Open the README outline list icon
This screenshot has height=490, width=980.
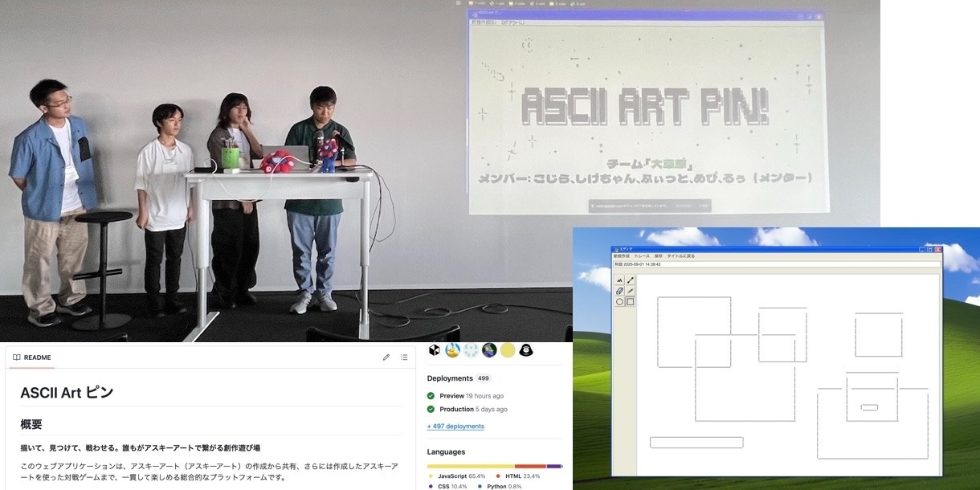404,357
